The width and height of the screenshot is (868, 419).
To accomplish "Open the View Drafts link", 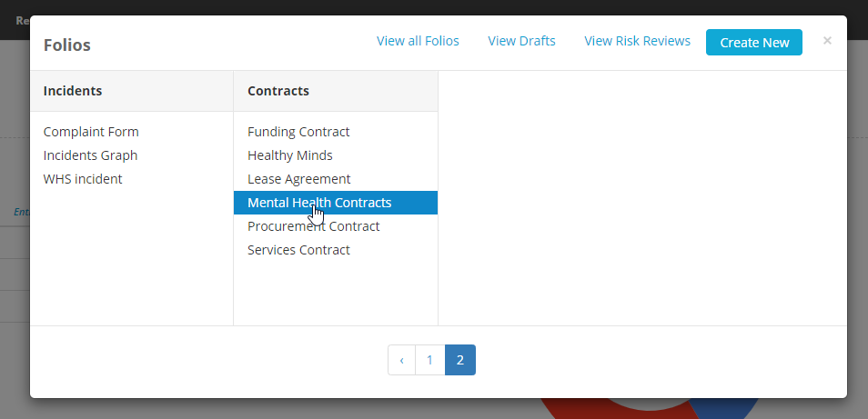I will click(x=521, y=41).
